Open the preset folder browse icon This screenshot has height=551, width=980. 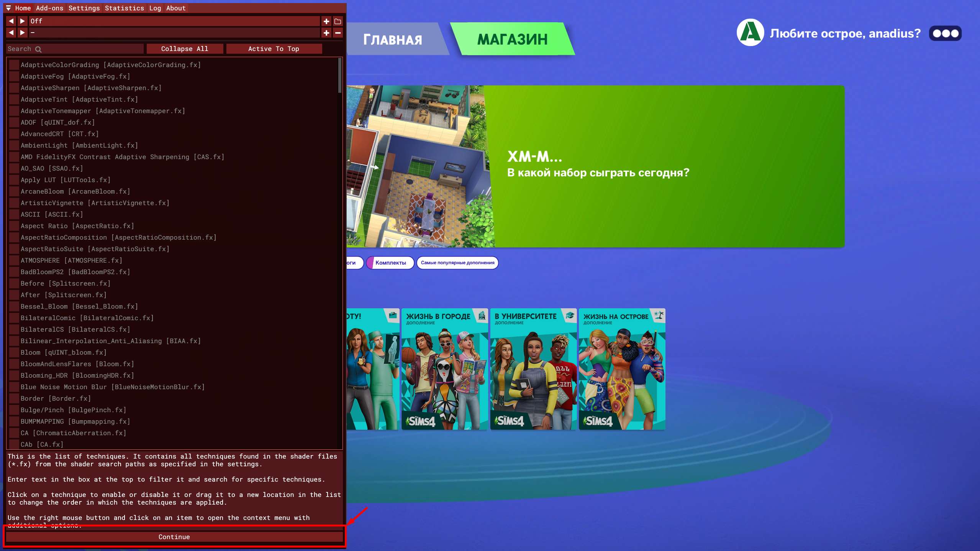pyautogui.click(x=338, y=21)
